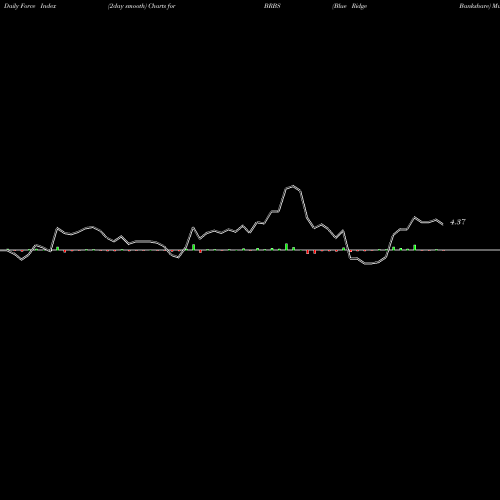This screenshot has height=500, width=500.
Task: Click the 'Daily Force Index' title text
Action: pos(30,6)
